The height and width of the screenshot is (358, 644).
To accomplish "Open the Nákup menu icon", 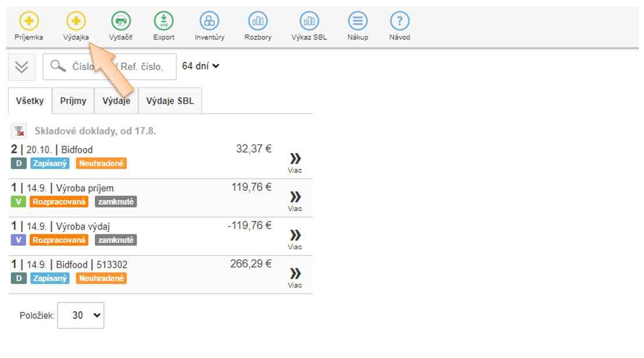I will (x=357, y=21).
